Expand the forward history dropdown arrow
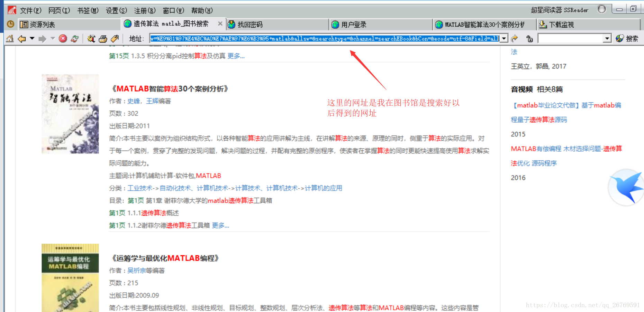The image size is (644, 312). point(53,38)
